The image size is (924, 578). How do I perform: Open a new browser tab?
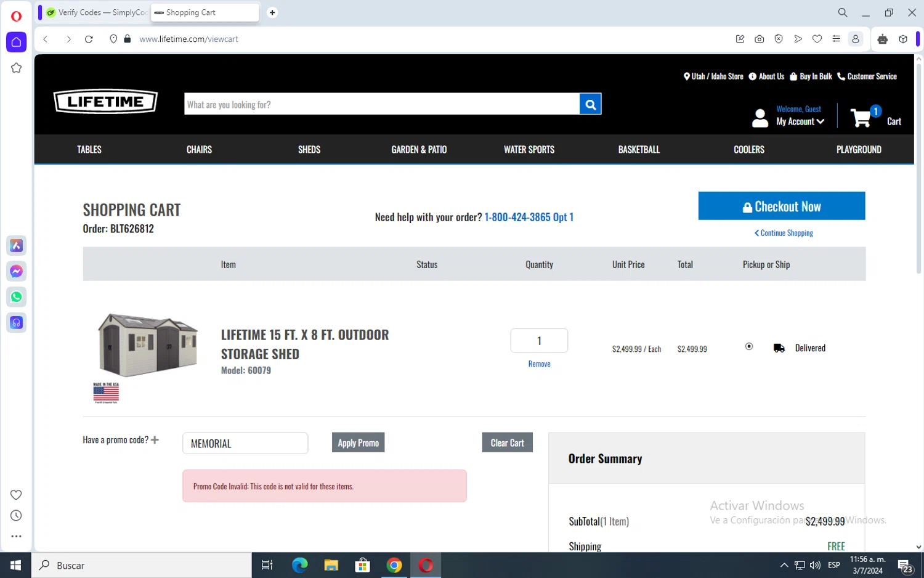point(272,12)
